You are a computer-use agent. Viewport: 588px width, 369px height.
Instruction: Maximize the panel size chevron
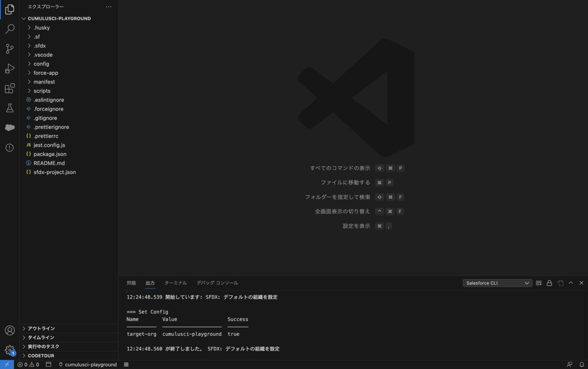click(571, 283)
